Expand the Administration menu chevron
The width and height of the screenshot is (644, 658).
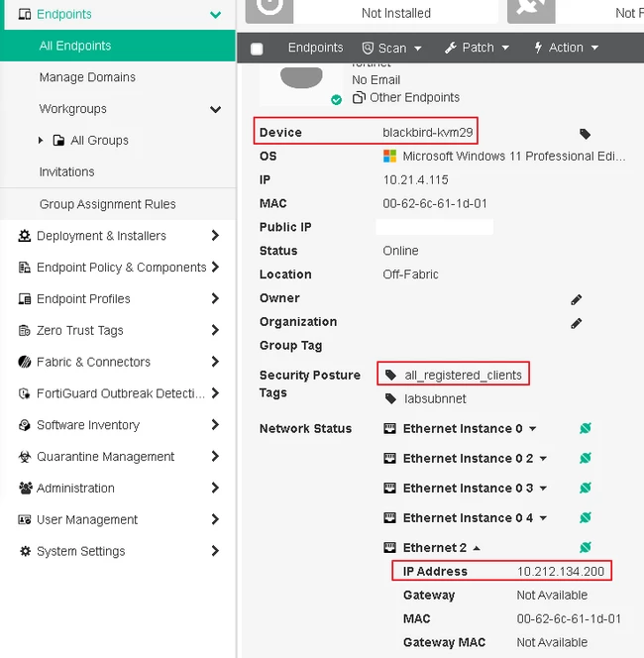(x=215, y=488)
